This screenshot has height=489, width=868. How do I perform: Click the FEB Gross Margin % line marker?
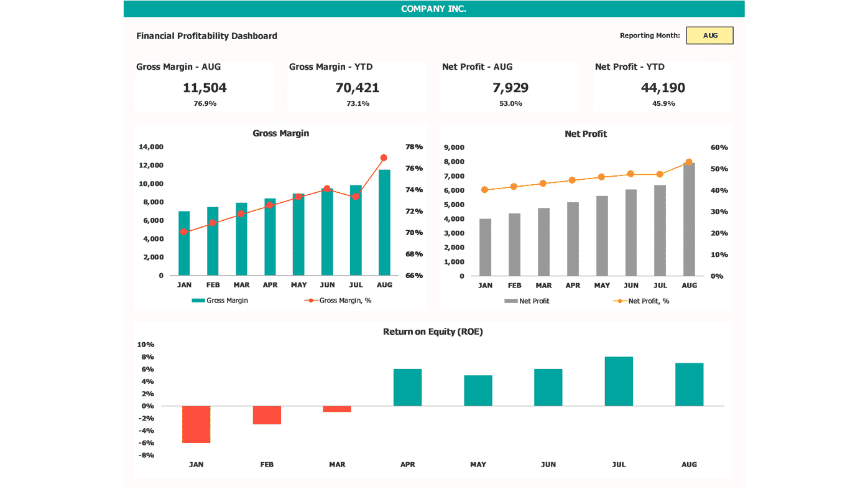(x=212, y=223)
